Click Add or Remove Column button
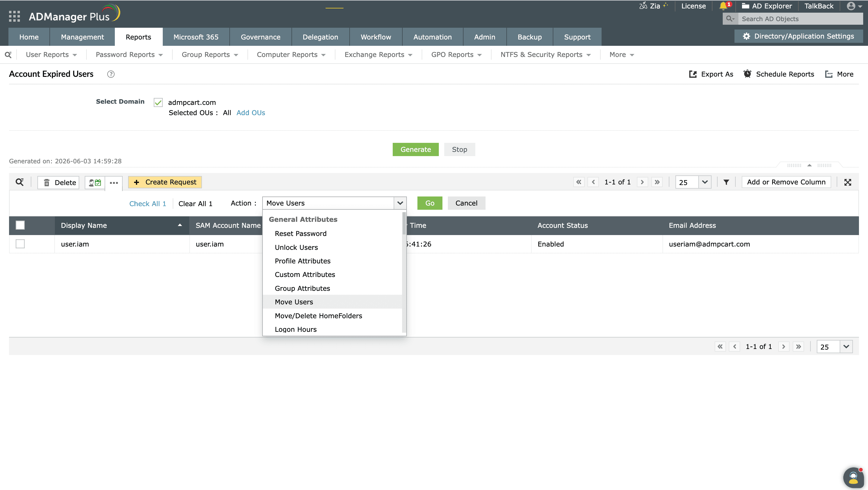 (x=786, y=182)
